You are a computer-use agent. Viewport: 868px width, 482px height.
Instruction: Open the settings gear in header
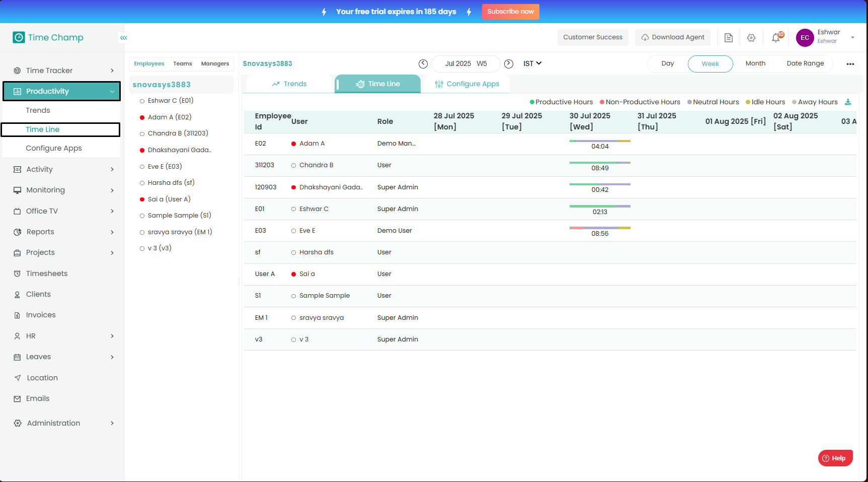click(751, 38)
